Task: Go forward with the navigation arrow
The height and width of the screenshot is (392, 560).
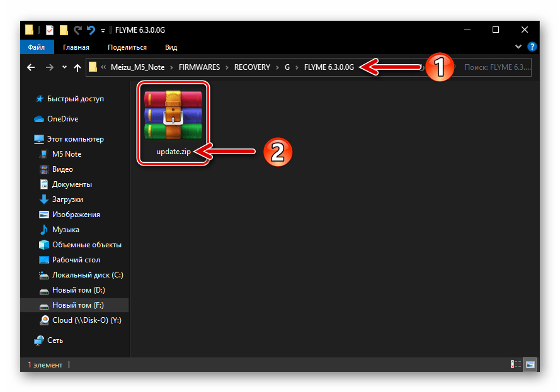Action: coord(50,67)
